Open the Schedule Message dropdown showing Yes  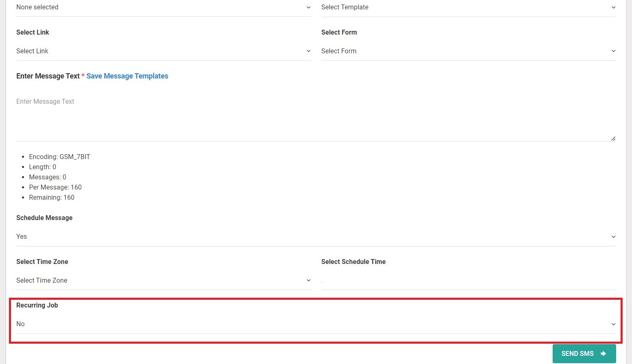click(x=316, y=237)
